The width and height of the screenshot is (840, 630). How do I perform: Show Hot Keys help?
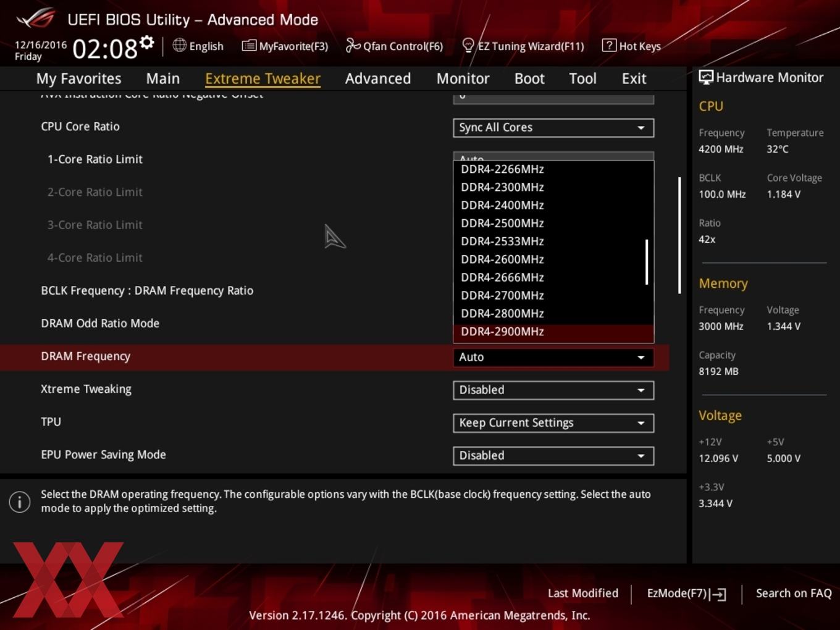[631, 46]
